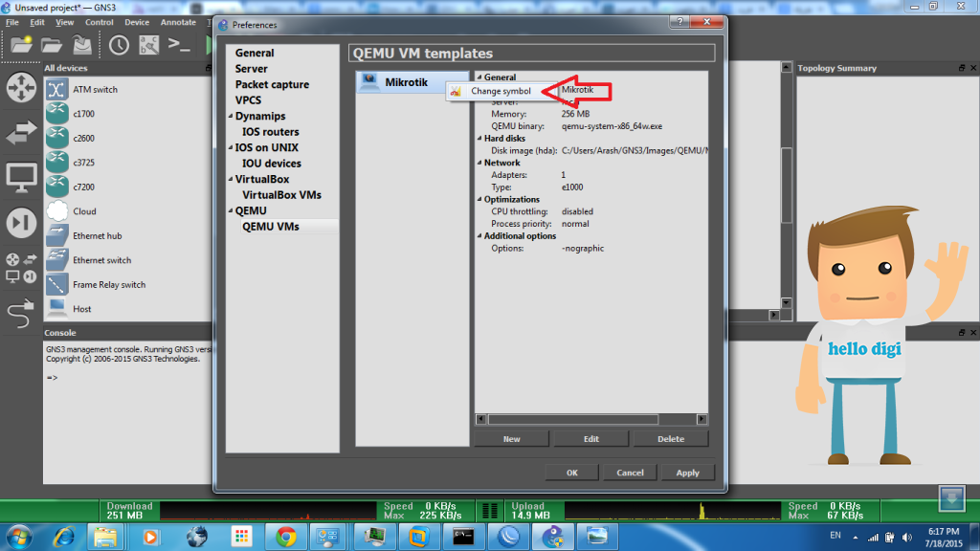Collapse the IOS on UNIX tree section
980x551 pixels.
tap(231, 147)
